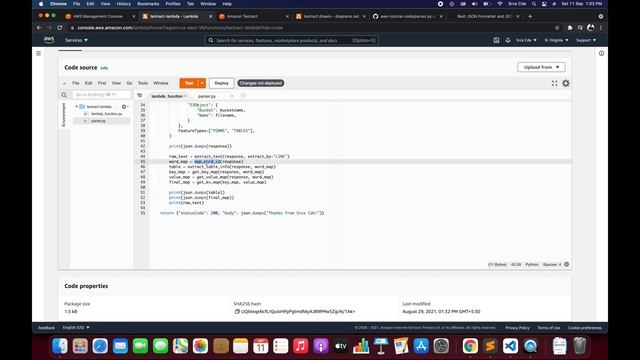The image size is (640, 360).
Task: Toggle fullscreen mode for the code editor
Action: coord(554,83)
